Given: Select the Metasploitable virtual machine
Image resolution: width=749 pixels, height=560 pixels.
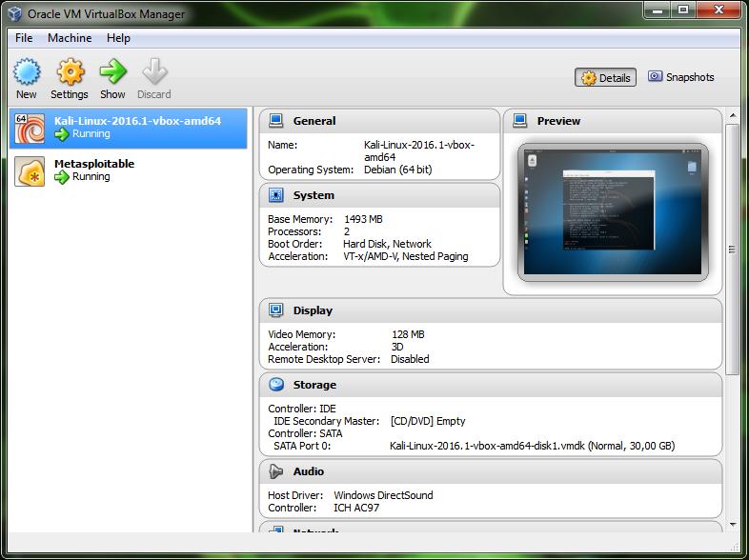Looking at the screenshot, I should coord(128,171).
